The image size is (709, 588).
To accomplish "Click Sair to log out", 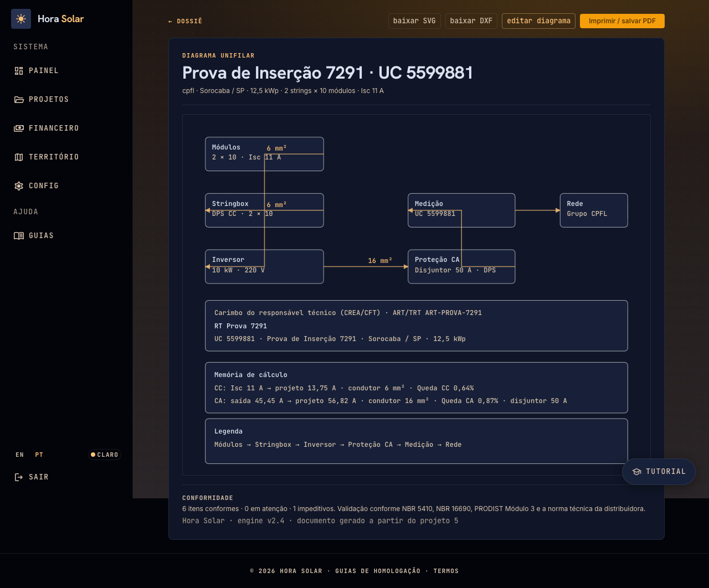I will (39, 477).
